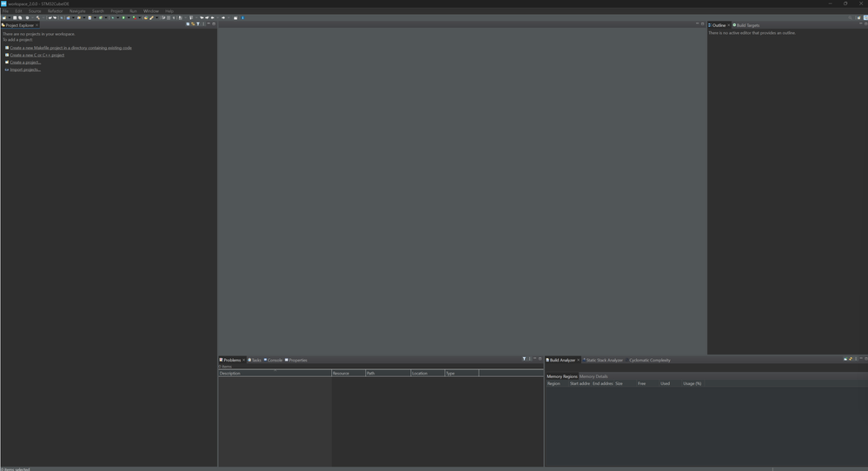Viewport: 868px width, 471px height.
Task: Open the Run dropdown arrow
Action: (x=129, y=17)
